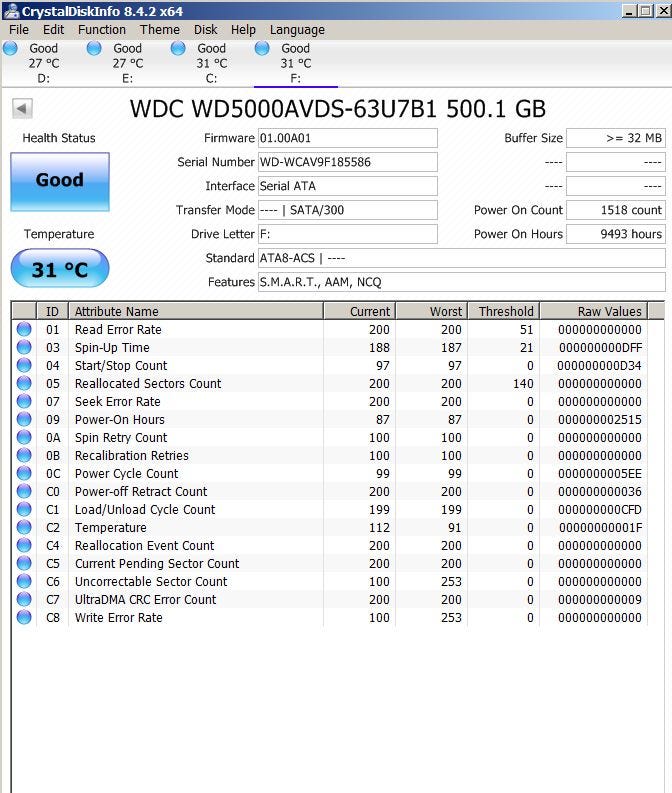Click status orb for Reallocation Event Count
This screenshot has width=672, height=793.
point(24,545)
